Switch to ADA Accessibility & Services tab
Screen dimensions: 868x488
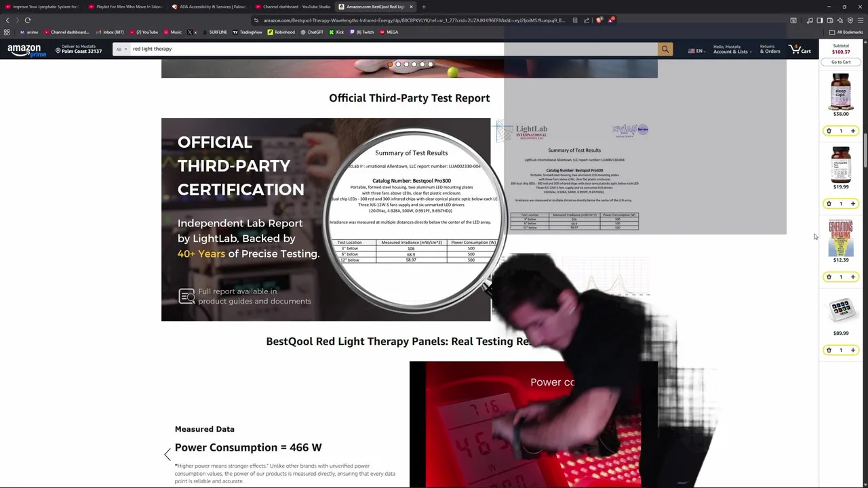208,7
